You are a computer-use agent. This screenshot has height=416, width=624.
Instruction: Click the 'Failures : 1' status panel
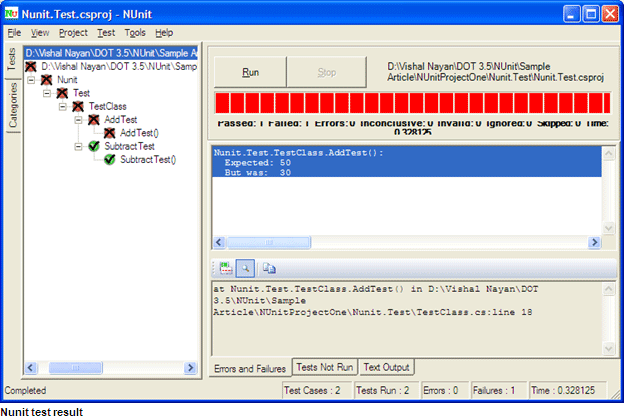click(499, 390)
